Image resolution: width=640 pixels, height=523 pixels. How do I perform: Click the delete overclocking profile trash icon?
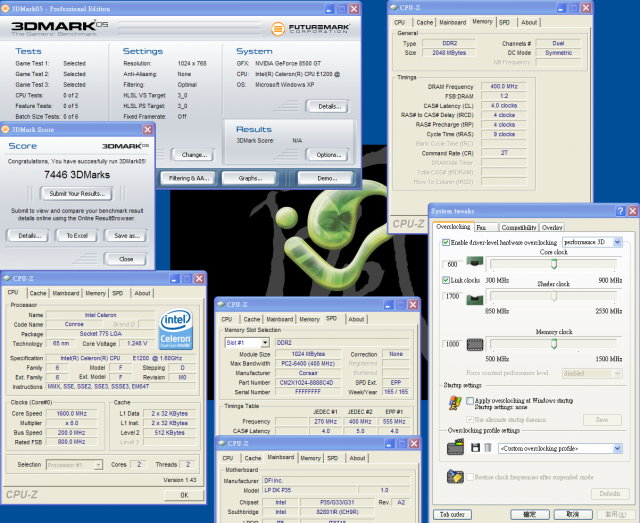(487, 448)
